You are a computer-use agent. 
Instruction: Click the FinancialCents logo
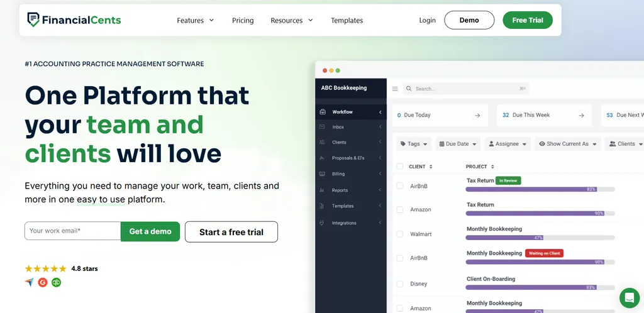74,19
